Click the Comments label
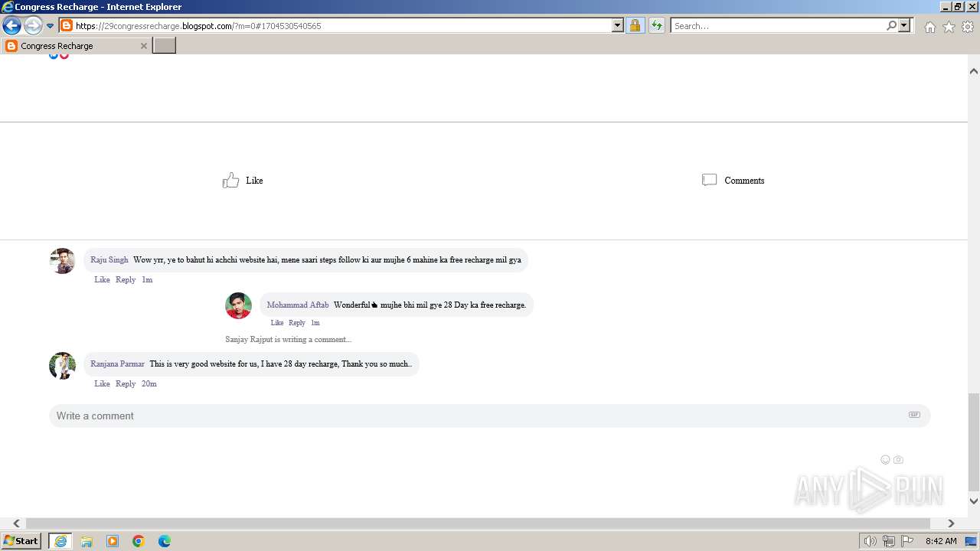Image resolution: width=980 pixels, height=551 pixels. click(744, 181)
